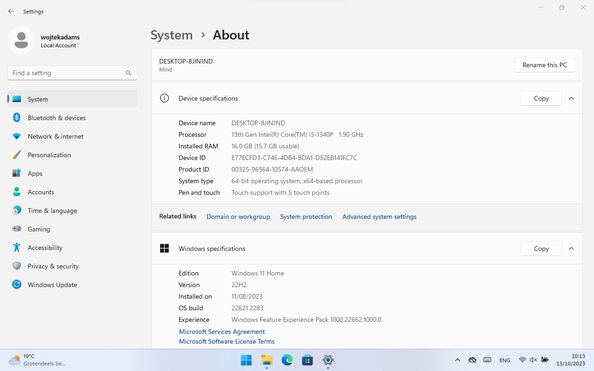594x371 pixels.
Task: Open the wojtekadams user avatar
Action: (21, 40)
